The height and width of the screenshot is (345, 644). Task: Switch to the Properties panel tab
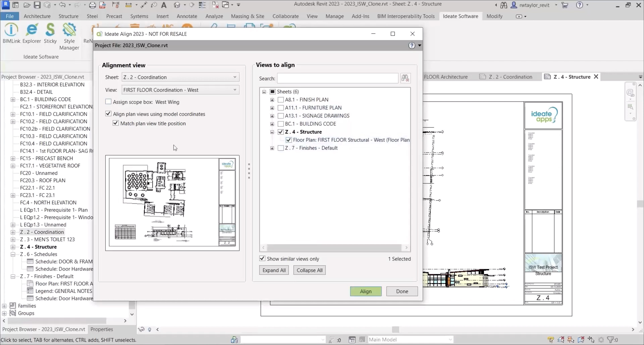click(102, 329)
